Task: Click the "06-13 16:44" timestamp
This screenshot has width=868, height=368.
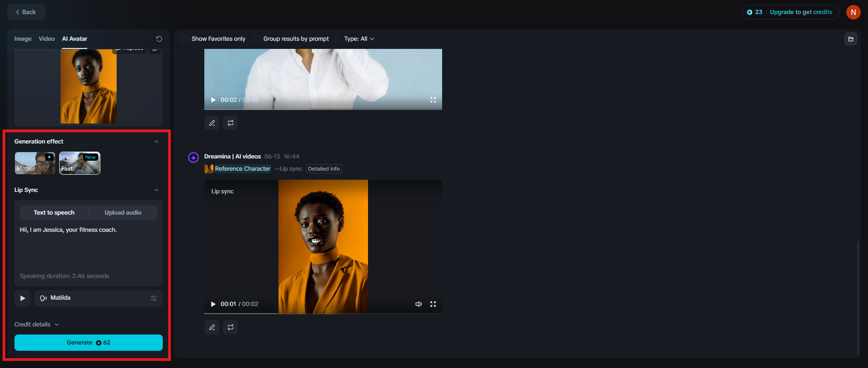Action: coord(282,157)
